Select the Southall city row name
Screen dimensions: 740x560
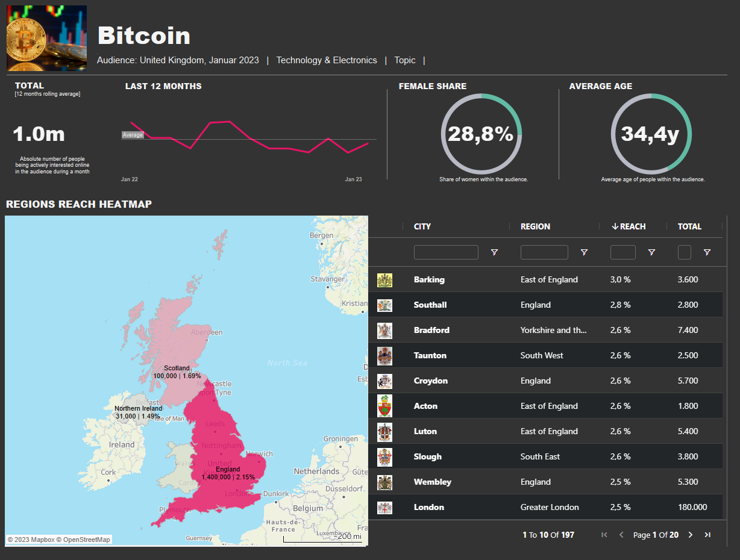[x=430, y=305]
